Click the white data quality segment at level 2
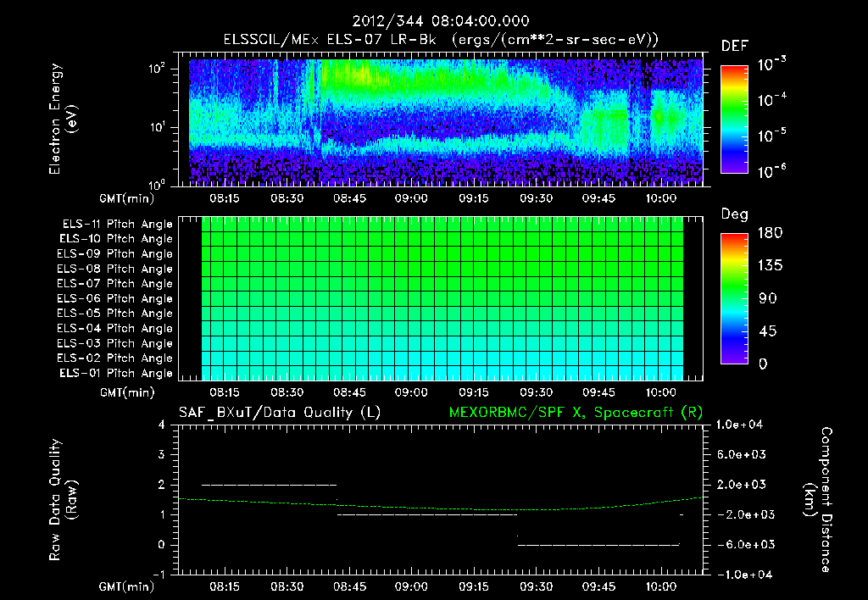Image resolution: width=868 pixels, height=600 pixels. tap(269, 485)
